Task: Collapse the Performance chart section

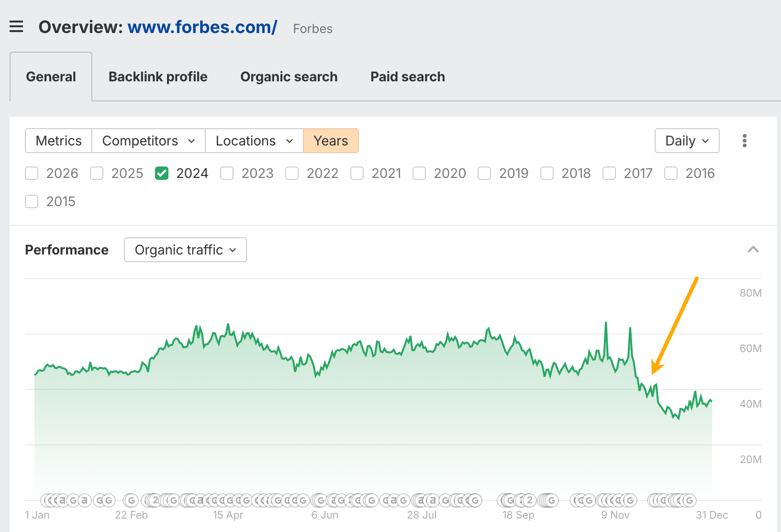Action: click(753, 249)
